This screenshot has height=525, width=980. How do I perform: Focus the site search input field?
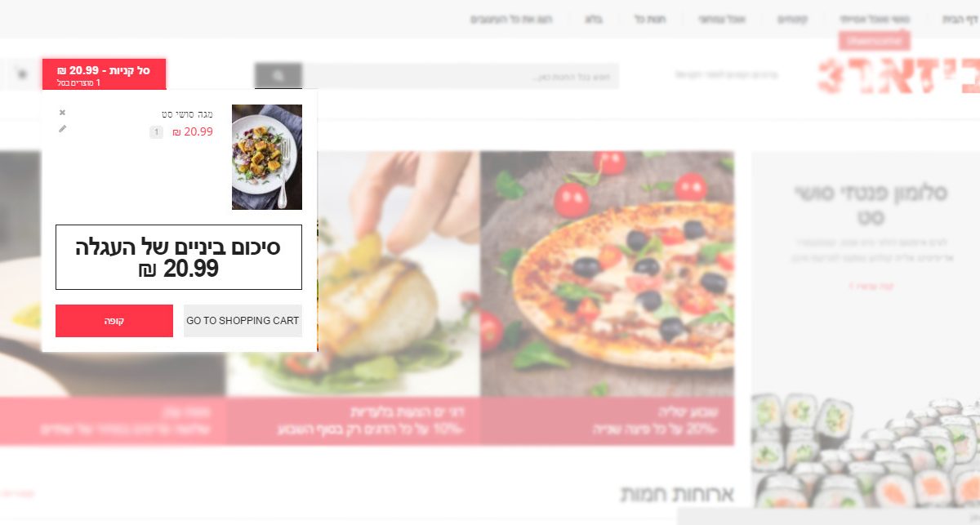pyautogui.click(x=461, y=77)
